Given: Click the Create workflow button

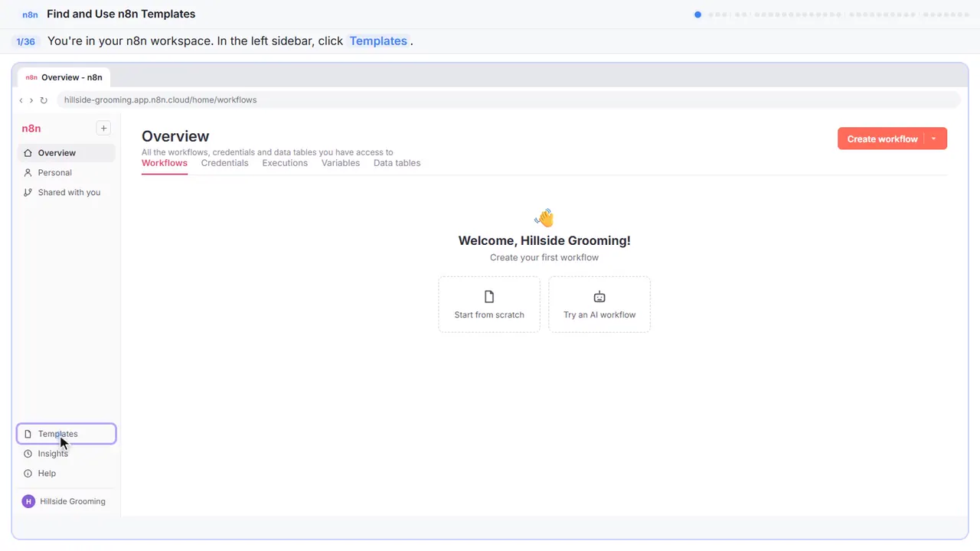Looking at the screenshot, I should pos(882,139).
